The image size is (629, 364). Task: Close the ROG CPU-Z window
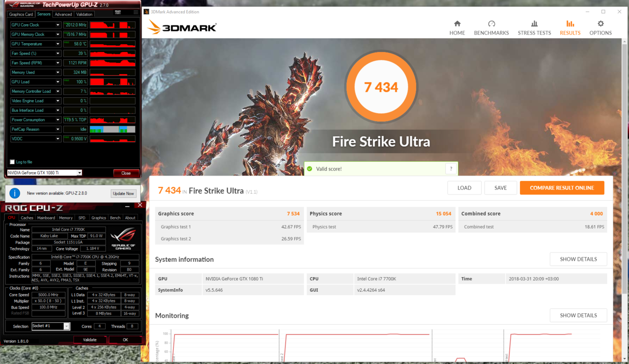(140, 205)
